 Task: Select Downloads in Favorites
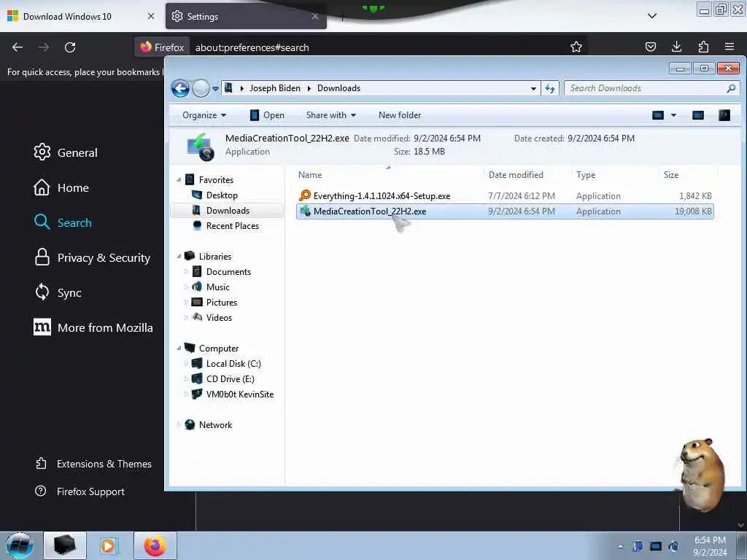click(228, 211)
